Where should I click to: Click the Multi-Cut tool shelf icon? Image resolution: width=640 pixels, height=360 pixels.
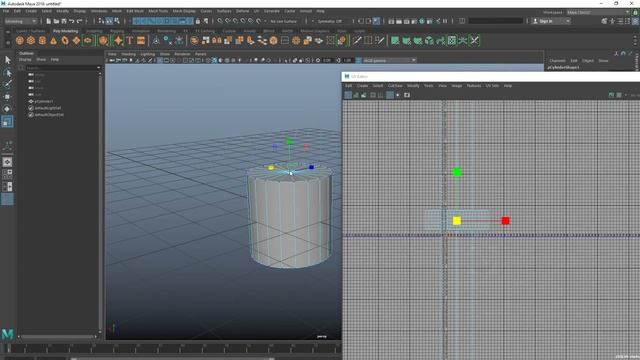coord(357,40)
